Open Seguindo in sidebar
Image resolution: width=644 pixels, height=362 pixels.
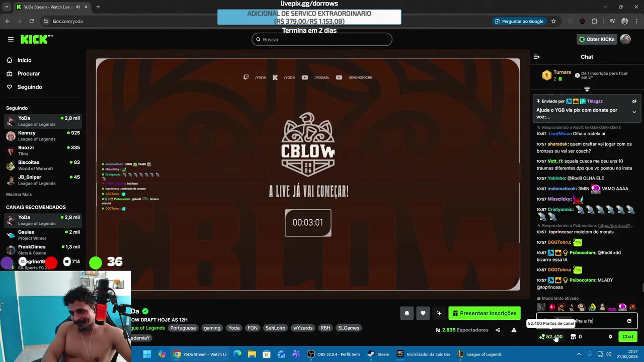[30, 87]
